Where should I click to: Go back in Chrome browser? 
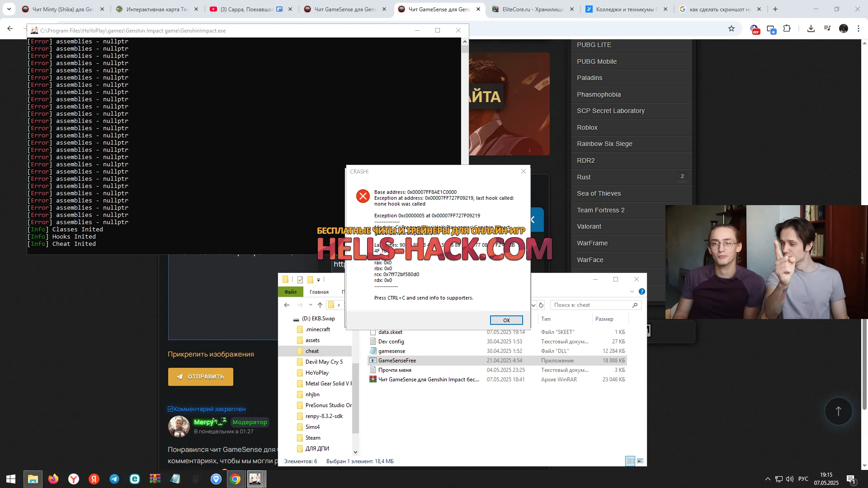point(10,28)
